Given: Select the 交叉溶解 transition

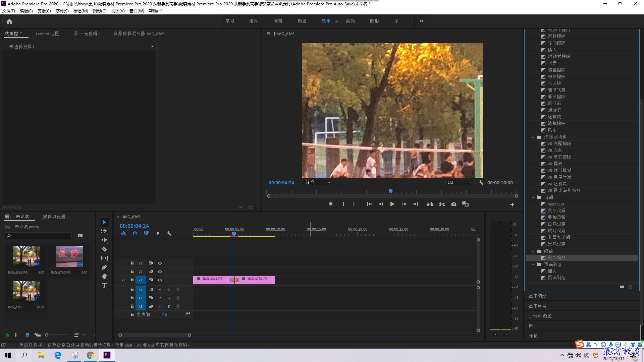Looking at the screenshot, I should [x=556, y=211].
